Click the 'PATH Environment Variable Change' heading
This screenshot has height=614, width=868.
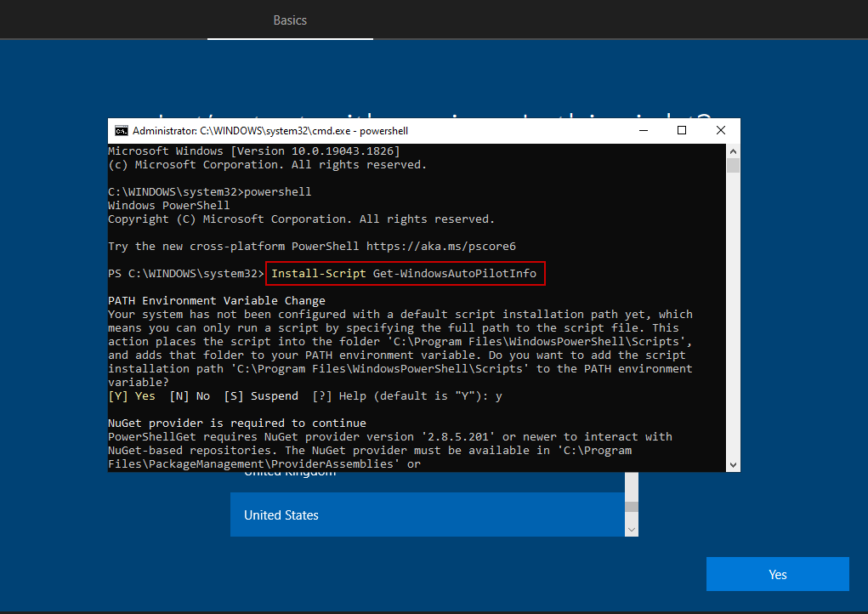click(216, 301)
